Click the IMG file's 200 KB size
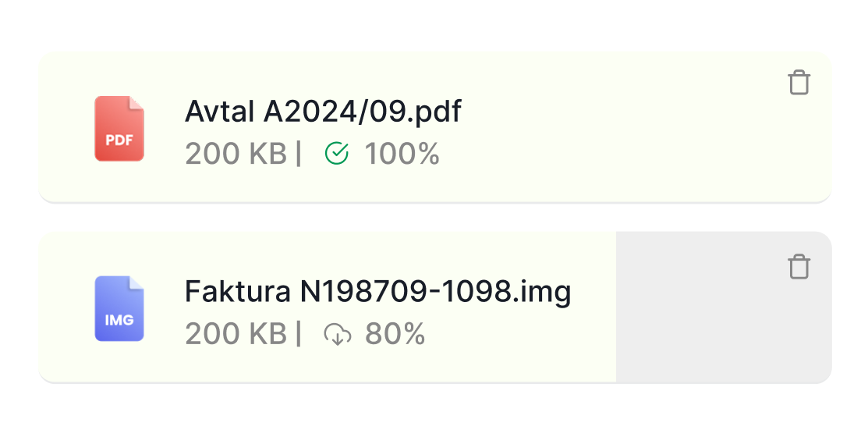The width and height of the screenshot is (868, 437). 236,335
